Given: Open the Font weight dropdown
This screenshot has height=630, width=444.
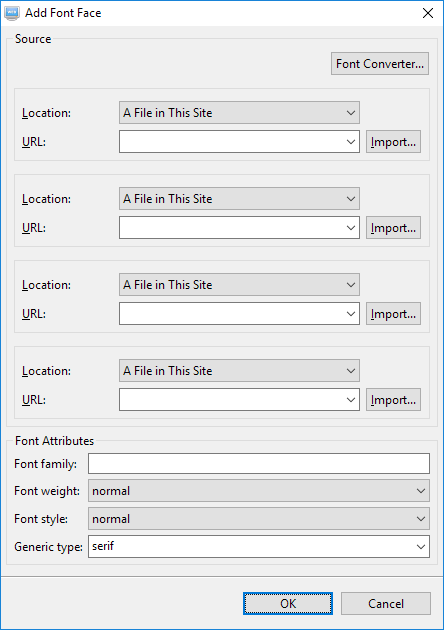Looking at the screenshot, I should 259,491.
